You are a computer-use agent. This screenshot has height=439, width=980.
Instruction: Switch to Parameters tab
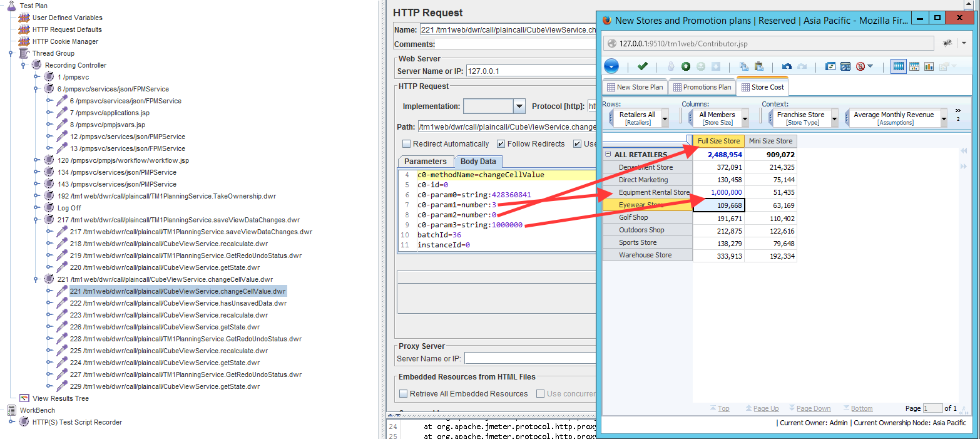pos(426,162)
